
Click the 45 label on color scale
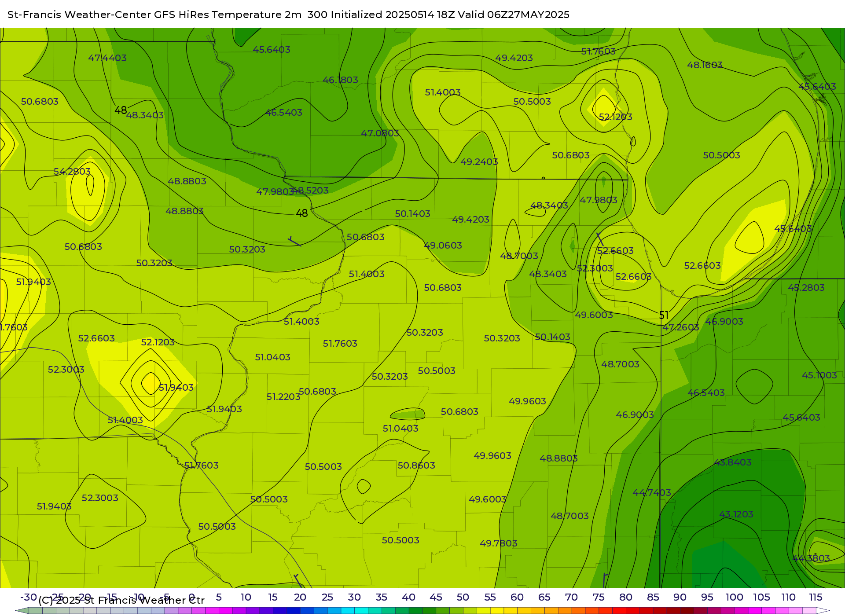[x=436, y=598]
